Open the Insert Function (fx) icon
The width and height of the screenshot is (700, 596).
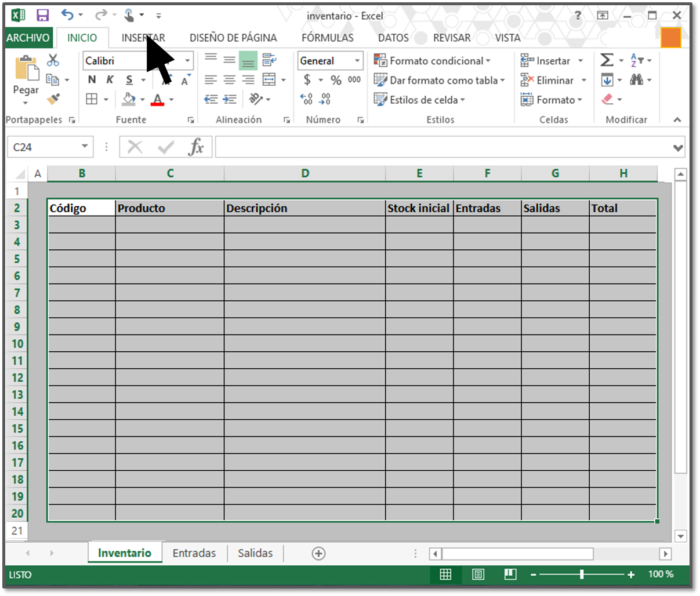click(197, 147)
